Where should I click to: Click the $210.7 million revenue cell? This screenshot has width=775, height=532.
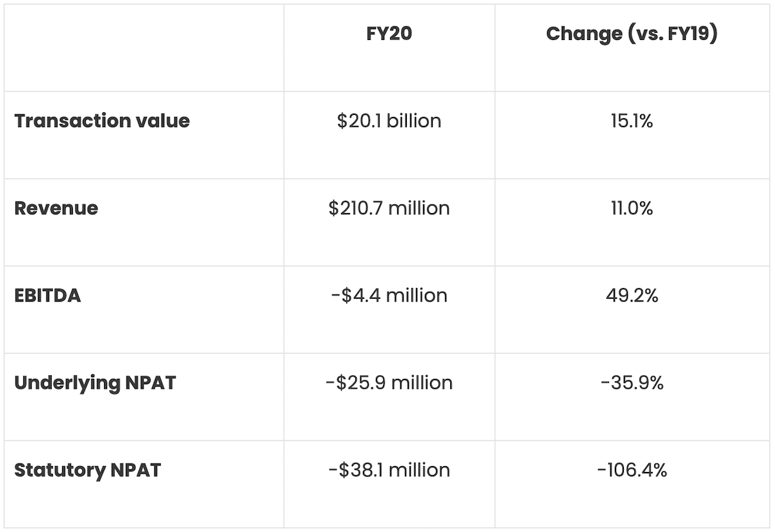click(389, 208)
